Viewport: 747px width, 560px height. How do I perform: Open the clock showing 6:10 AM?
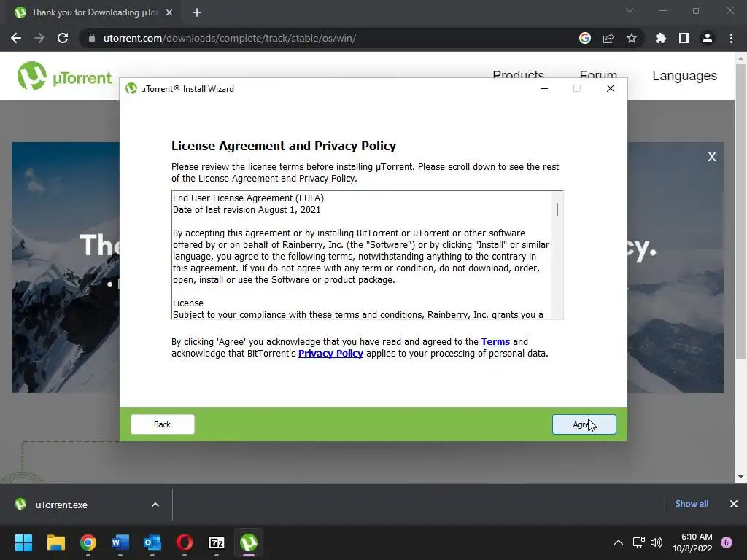(693, 542)
